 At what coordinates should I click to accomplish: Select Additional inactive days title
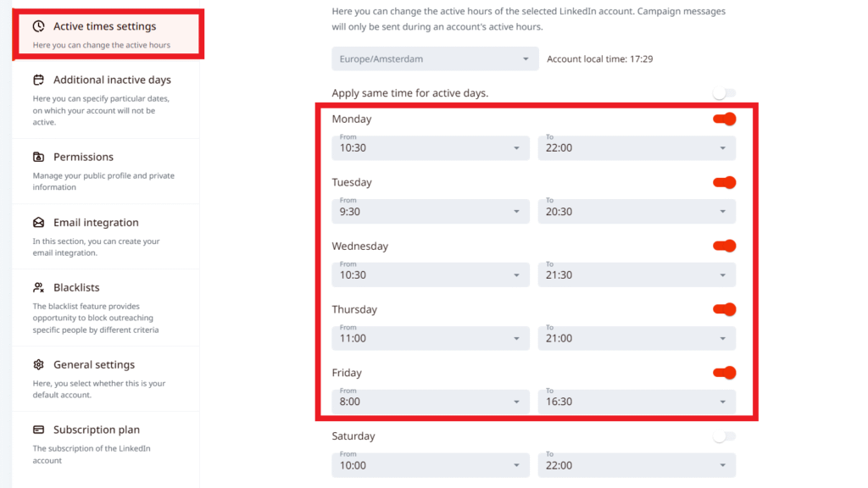112,80
